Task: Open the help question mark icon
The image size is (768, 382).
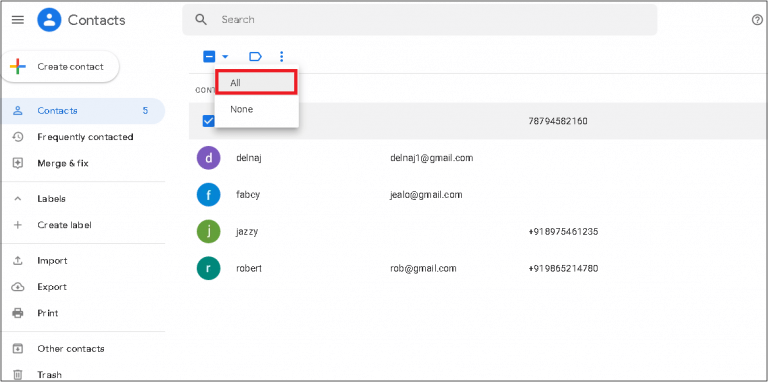Action: (x=757, y=20)
